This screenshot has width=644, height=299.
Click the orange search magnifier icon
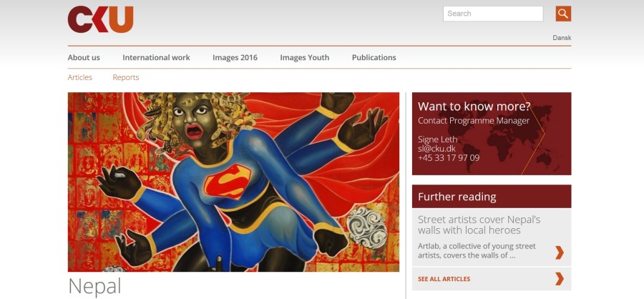click(563, 14)
